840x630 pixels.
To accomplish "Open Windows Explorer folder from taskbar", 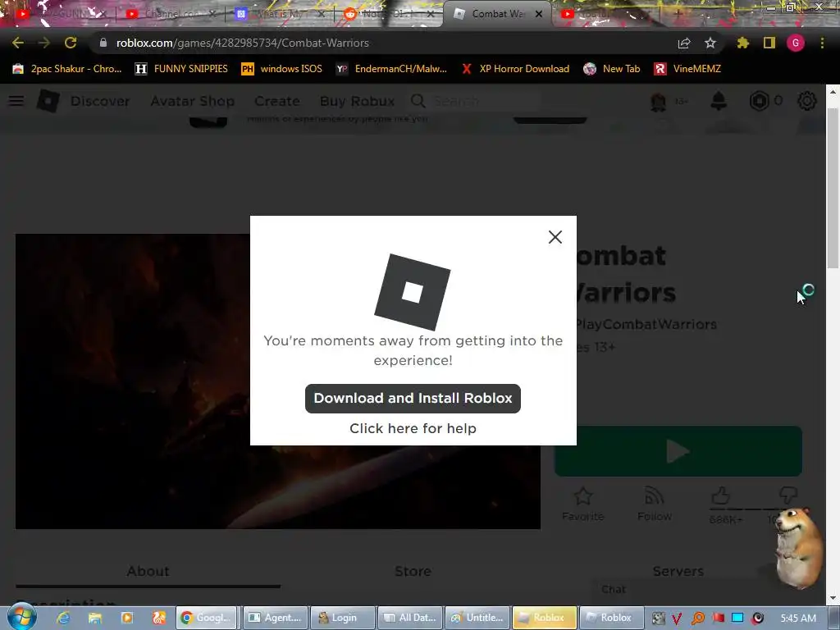I will pyautogui.click(x=95, y=618).
